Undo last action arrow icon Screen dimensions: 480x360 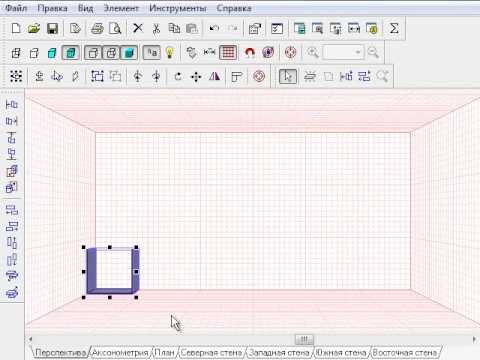[214, 29]
